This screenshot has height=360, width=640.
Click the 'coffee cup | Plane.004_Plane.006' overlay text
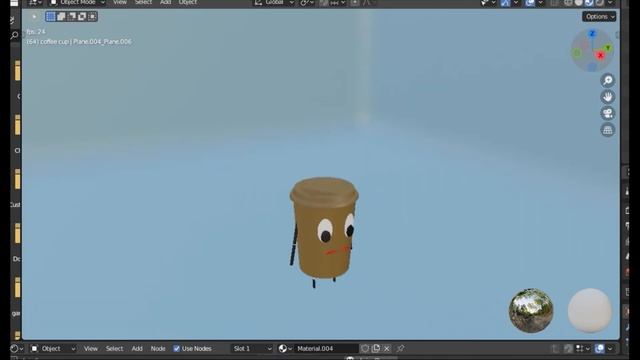[x=86, y=42]
